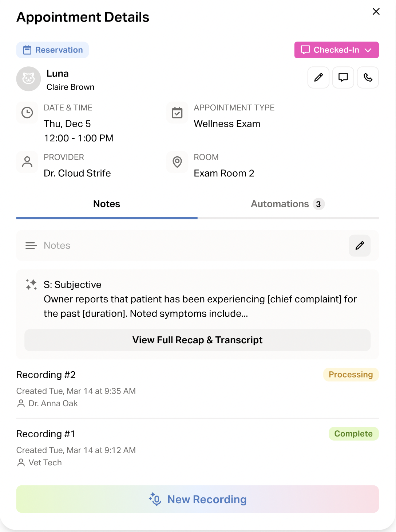Switch to the Automations tab

(x=287, y=204)
